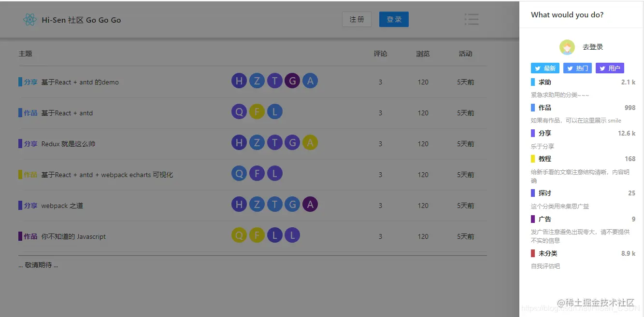Open the 作品 category in the drawer
This screenshot has height=317, width=644.
click(x=545, y=108)
